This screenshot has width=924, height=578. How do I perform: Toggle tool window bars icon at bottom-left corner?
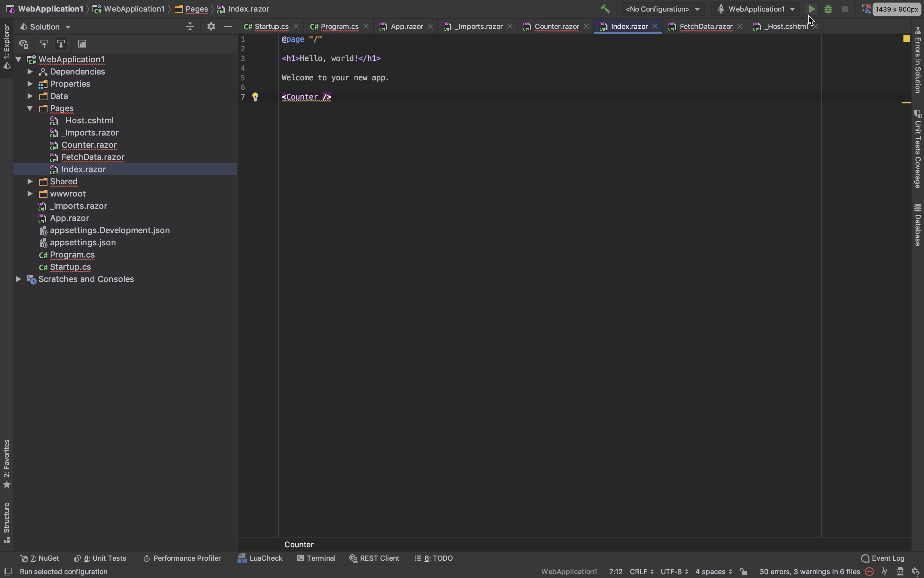point(7,572)
